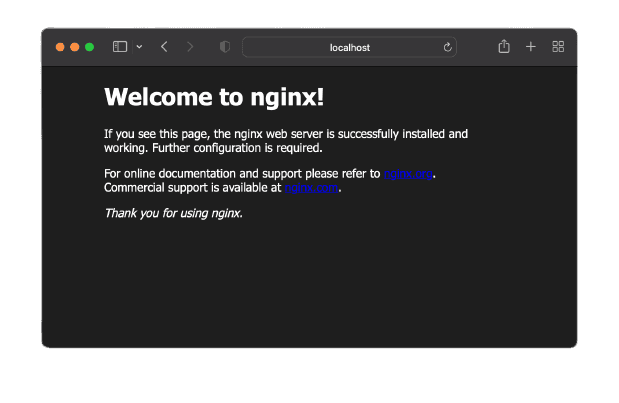The height and width of the screenshot is (403, 619).
Task: Reload the localhost page
Action: point(447,47)
